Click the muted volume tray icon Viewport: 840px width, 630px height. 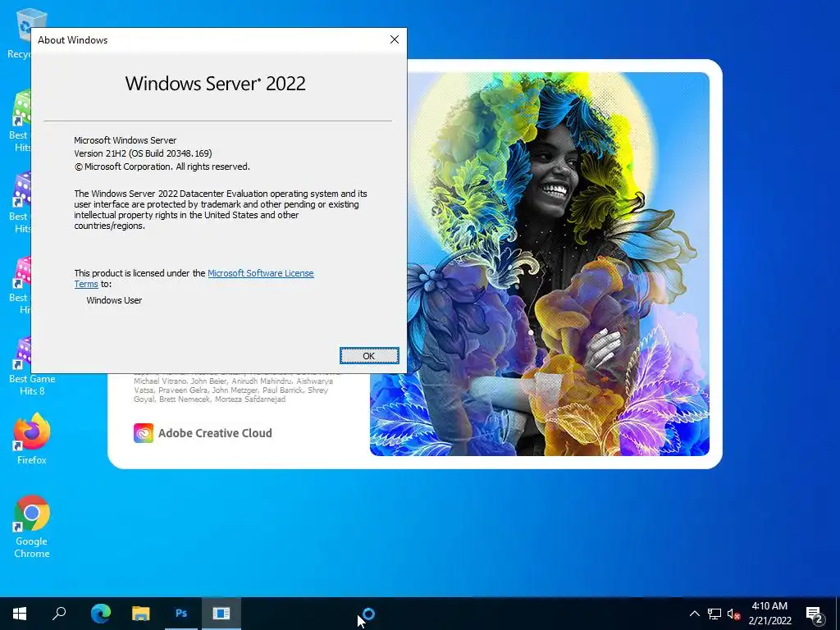click(734, 614)
